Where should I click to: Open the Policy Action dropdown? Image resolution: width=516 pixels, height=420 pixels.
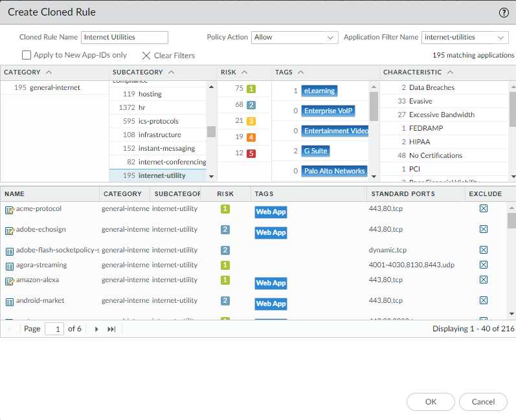pos(295,38)
